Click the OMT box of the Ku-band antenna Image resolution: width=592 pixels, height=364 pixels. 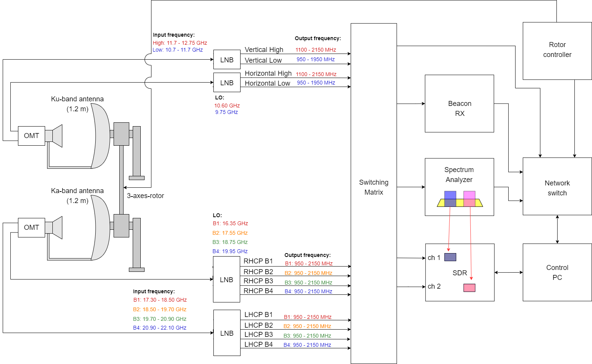coord(31,136)
